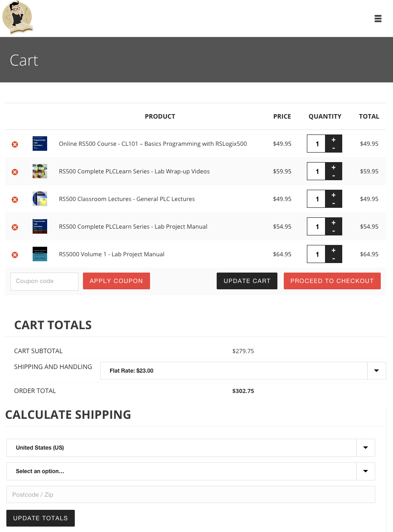Decrease quantity of RS5000 Volume 1 manual
This screenshot has width=393, height=532.
click(334, 259)
